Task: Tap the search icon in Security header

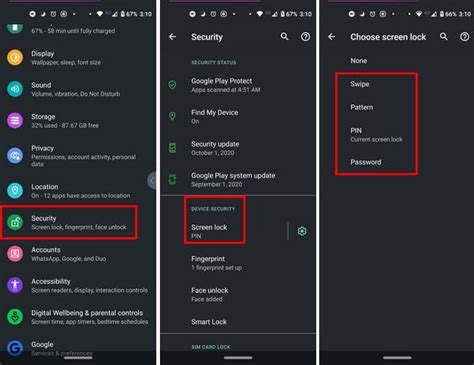Action: (x=284, y=36)
